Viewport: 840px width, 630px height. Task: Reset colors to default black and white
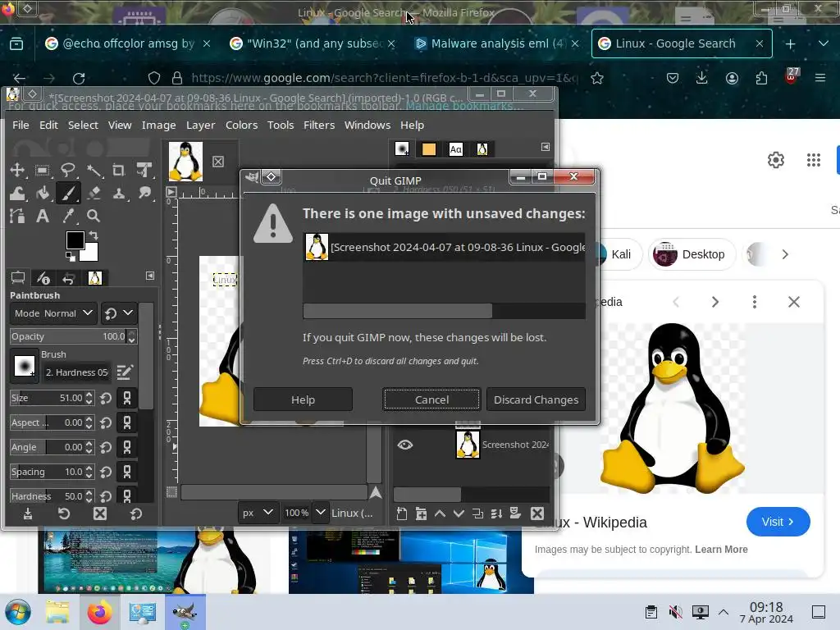point(70,257)
